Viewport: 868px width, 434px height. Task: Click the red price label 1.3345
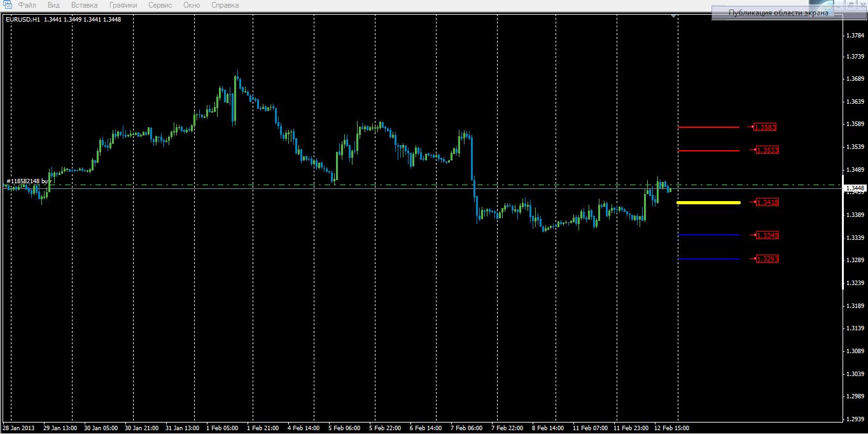click(767, 235)
